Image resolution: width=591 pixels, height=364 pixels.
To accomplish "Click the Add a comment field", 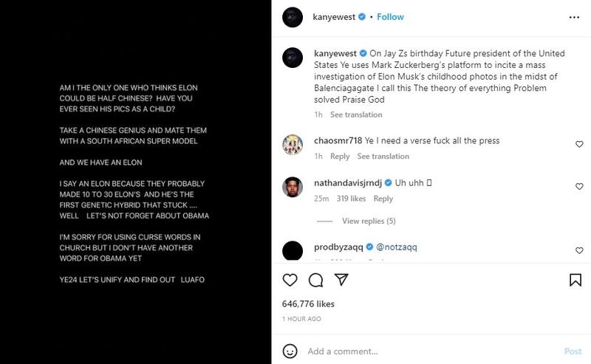I will point(428,351).
